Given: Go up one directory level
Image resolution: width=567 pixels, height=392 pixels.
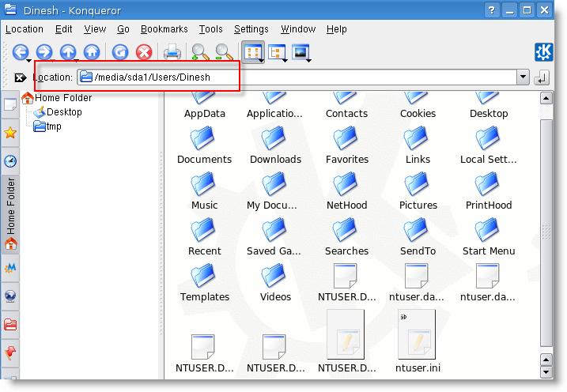Looking at the screenshot, I should [68, 52].
